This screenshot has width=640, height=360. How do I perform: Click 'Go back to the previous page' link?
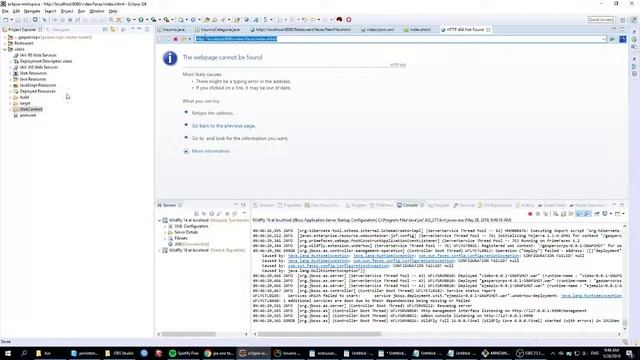point(224,126)
